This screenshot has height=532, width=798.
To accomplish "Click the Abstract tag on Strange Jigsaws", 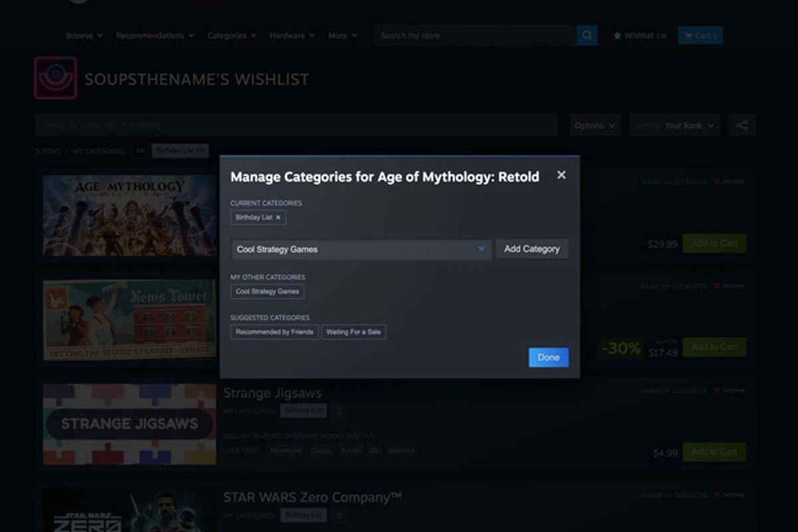I will [402, 450].
